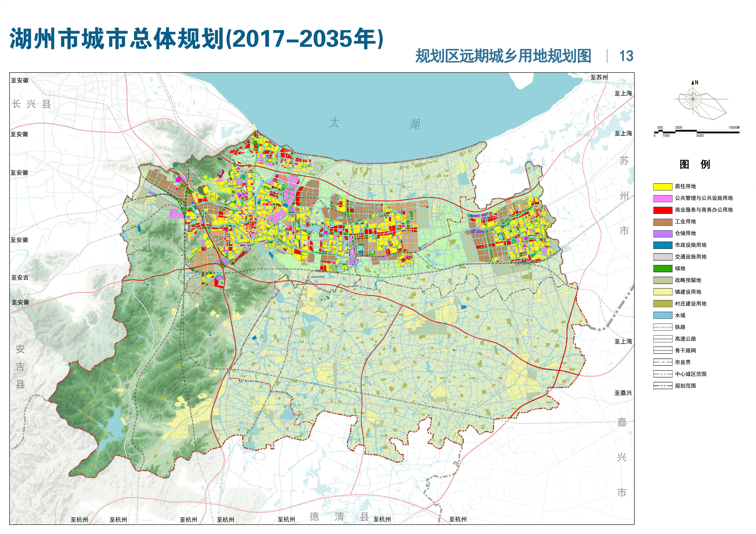Click the 德 character at the map bottom
Image resolution: width=756 pixels, height=534 pixels.
tap(314, 516)
